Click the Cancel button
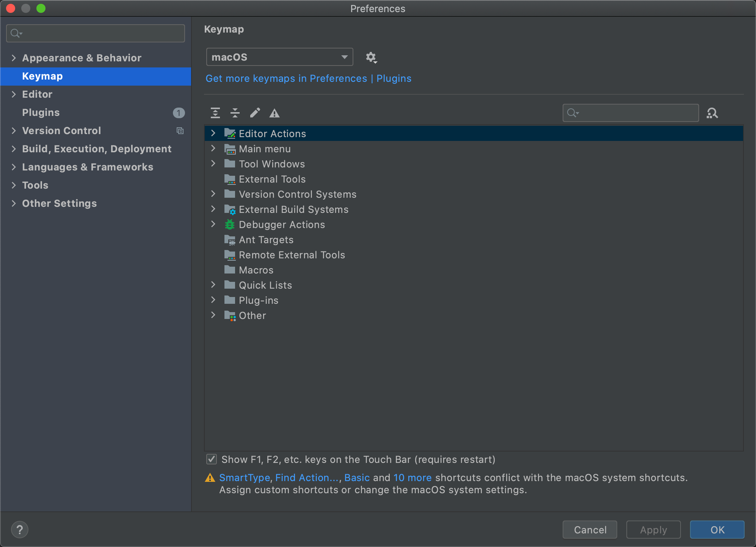This screenshot has height=547, width=756. click(590, 530)
